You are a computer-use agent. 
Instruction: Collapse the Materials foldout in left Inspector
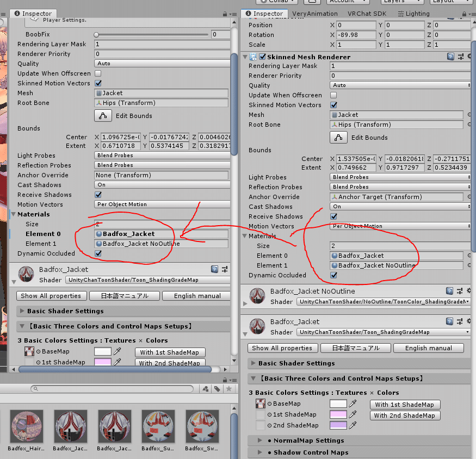coord(14,214)
